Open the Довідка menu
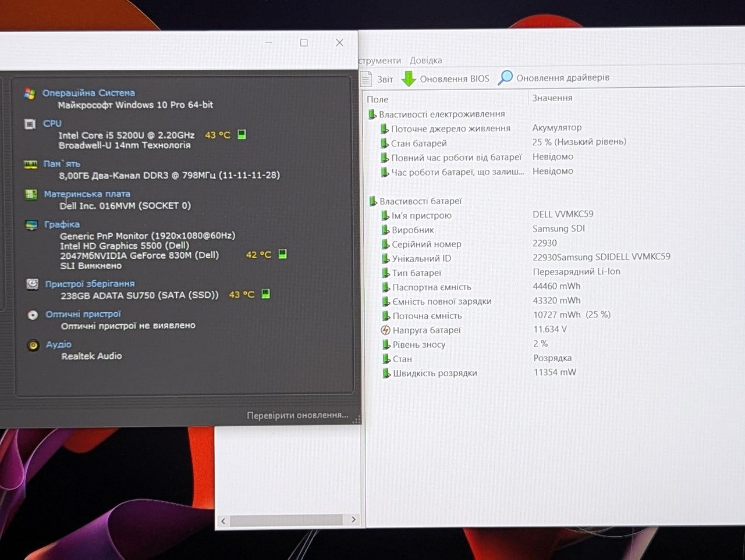The width and height of the screenshot is (745, 560). coord(425,60)
